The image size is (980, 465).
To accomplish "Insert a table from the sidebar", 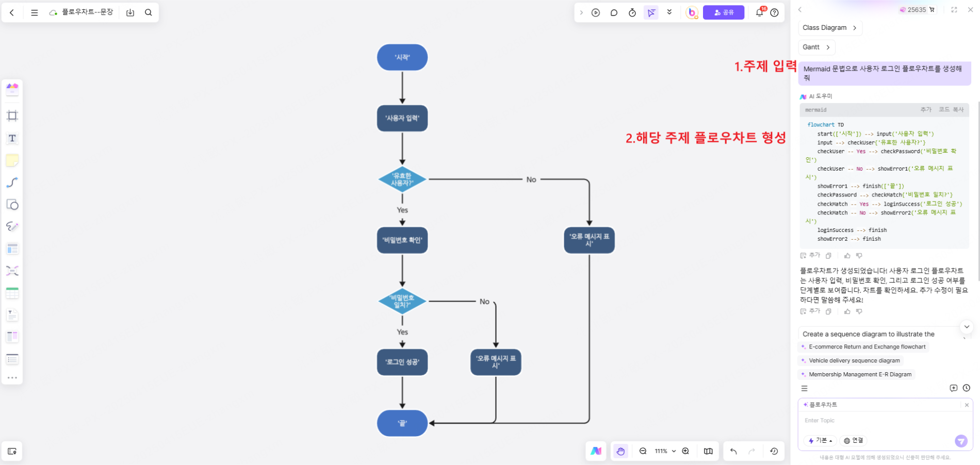I will point(12,293).
